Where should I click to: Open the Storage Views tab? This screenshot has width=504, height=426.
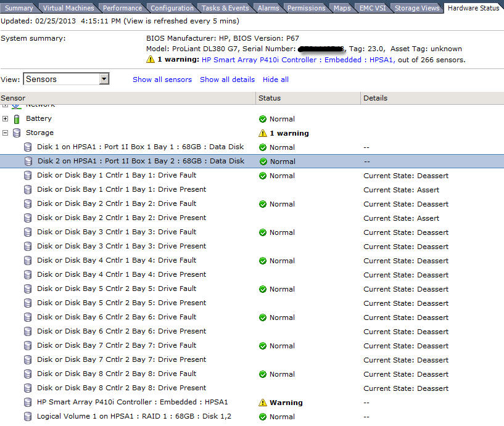(x=417, y=8)
